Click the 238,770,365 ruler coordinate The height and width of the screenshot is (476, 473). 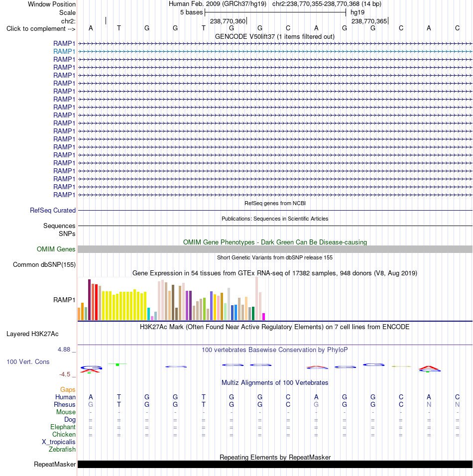369,21
